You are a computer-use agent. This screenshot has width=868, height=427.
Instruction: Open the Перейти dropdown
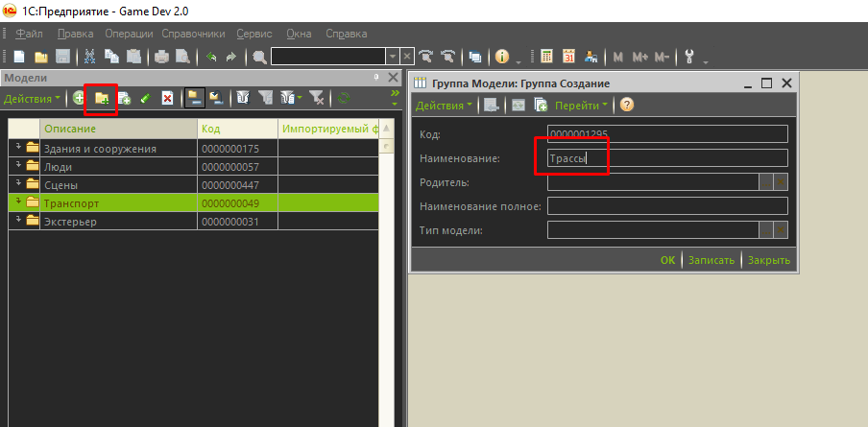581,106
